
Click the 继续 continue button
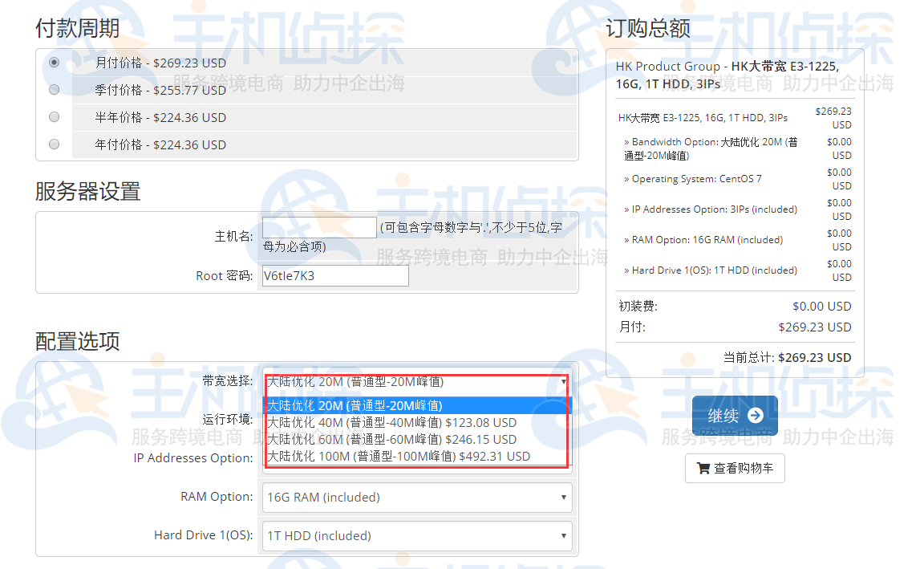click(x=735, y=416)
